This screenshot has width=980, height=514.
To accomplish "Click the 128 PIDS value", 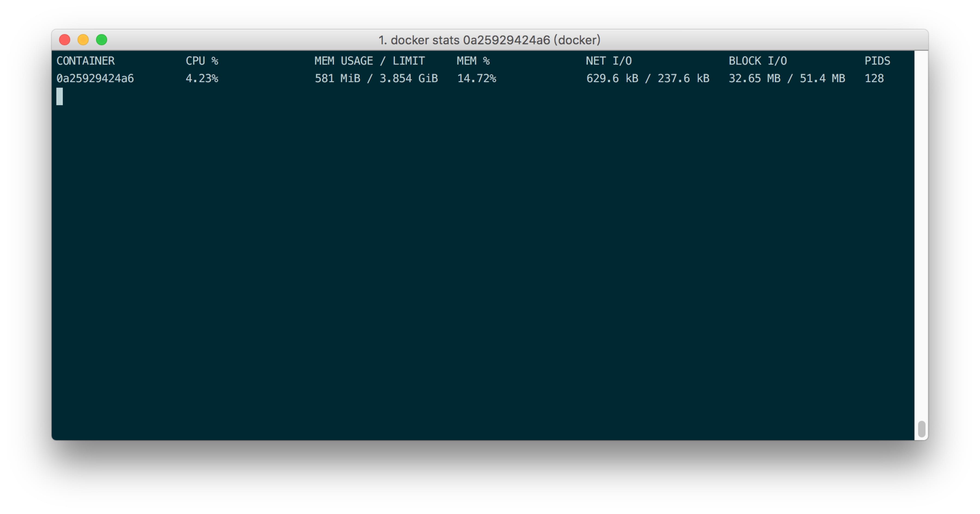I will [874, 78].
